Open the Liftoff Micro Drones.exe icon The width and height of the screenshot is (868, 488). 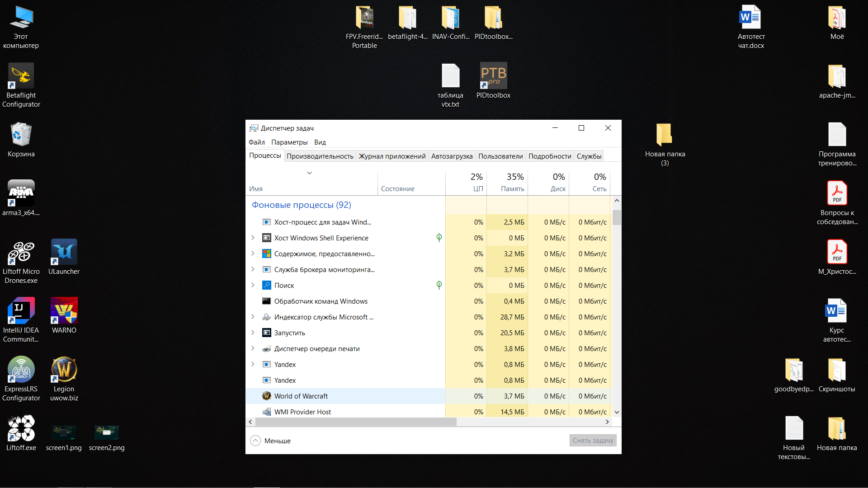(21, 252)
